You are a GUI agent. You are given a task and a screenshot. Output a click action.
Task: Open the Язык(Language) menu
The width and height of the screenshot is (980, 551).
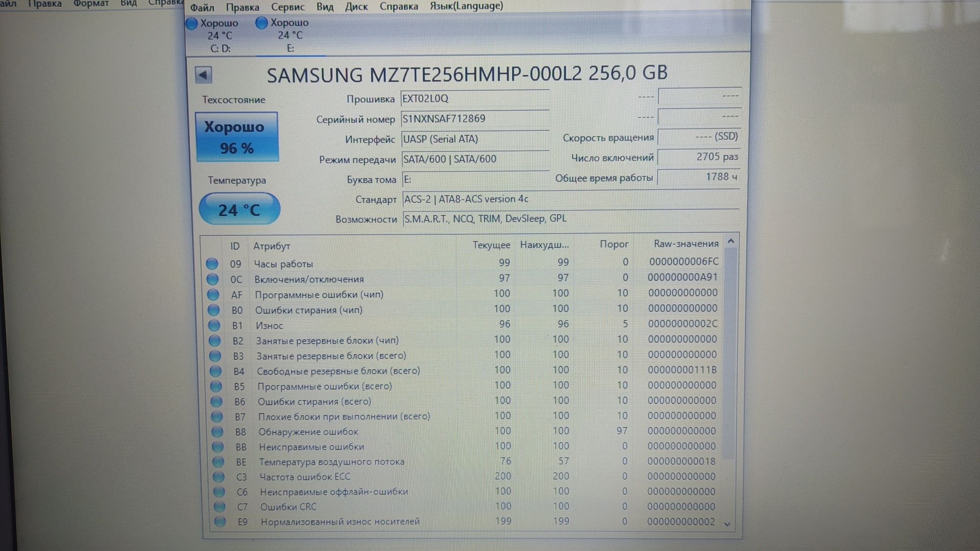466,6
